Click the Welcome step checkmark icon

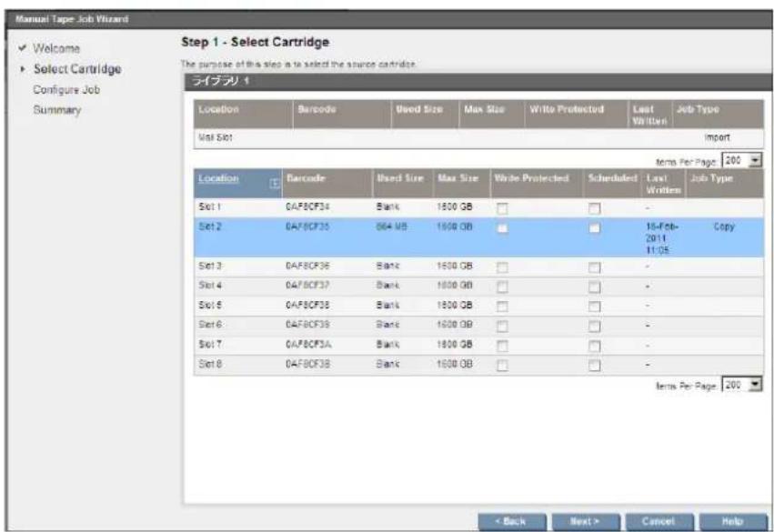[x=22, y=48]
